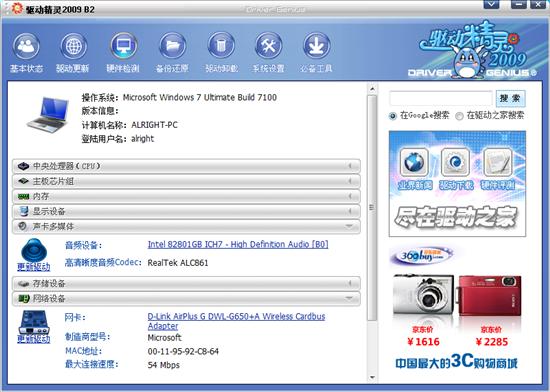Click the 尽在驱动之家 banner
The height and width of the screenshot is (392, 550).
click(456, 217)
